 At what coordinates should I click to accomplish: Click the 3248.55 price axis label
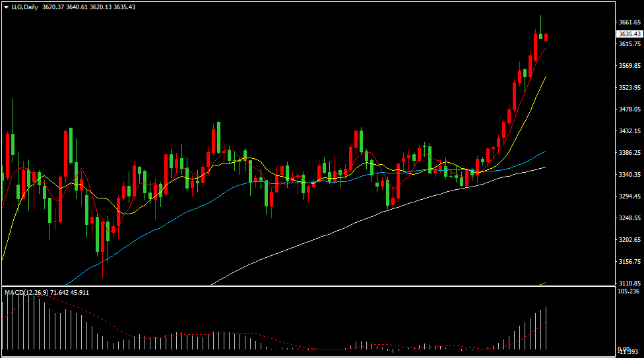pos(629,218)
